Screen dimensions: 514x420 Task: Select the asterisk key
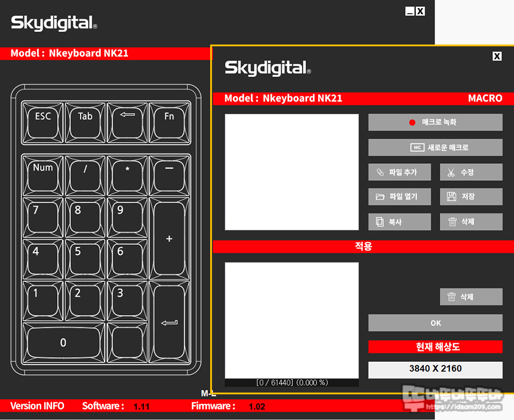tap(127, 176)
